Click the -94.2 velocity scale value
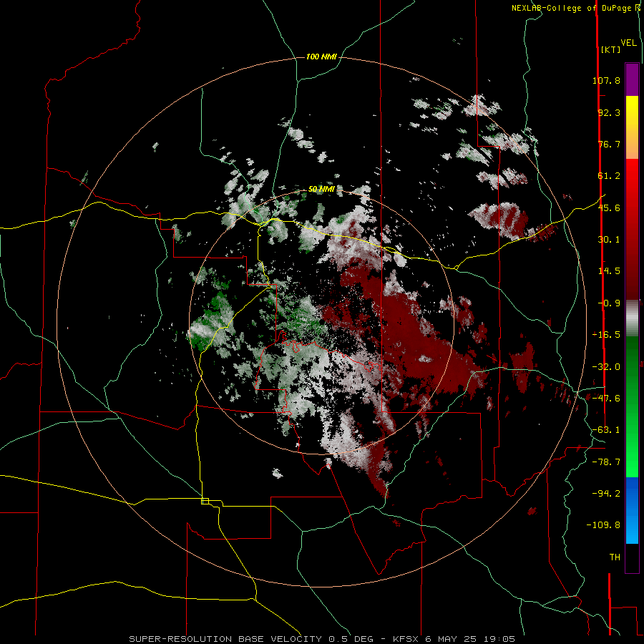 coord(606,493)
